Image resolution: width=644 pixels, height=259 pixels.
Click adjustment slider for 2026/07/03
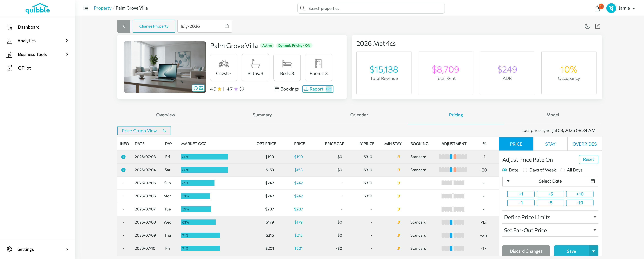coord(453,157)
